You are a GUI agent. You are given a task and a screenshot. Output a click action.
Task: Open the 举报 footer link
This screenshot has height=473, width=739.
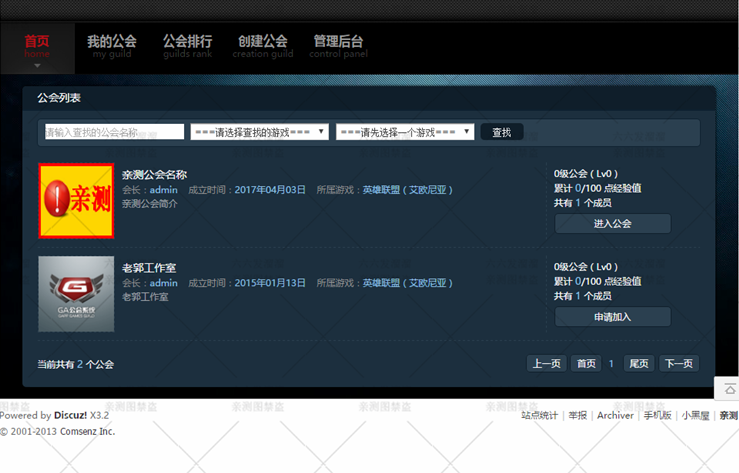point(578,416)
